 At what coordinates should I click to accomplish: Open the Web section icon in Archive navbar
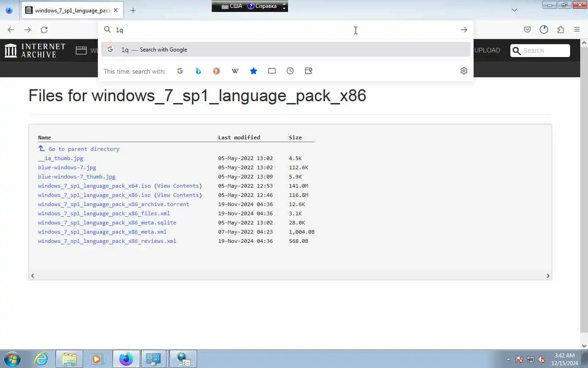tap(81, 51)
